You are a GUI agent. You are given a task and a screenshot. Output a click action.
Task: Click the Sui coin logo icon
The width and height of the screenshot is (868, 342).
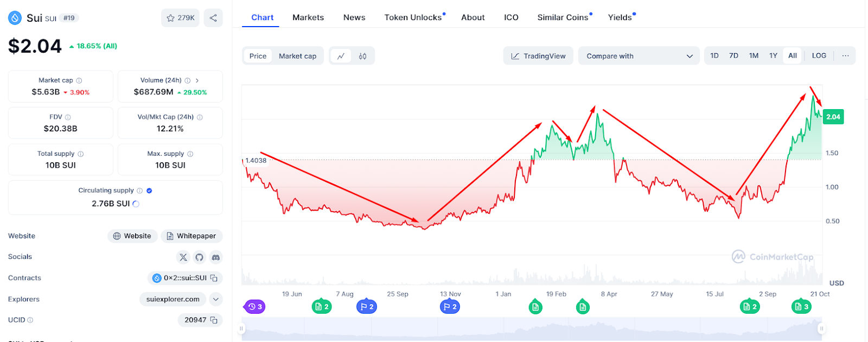click(15, 18)
